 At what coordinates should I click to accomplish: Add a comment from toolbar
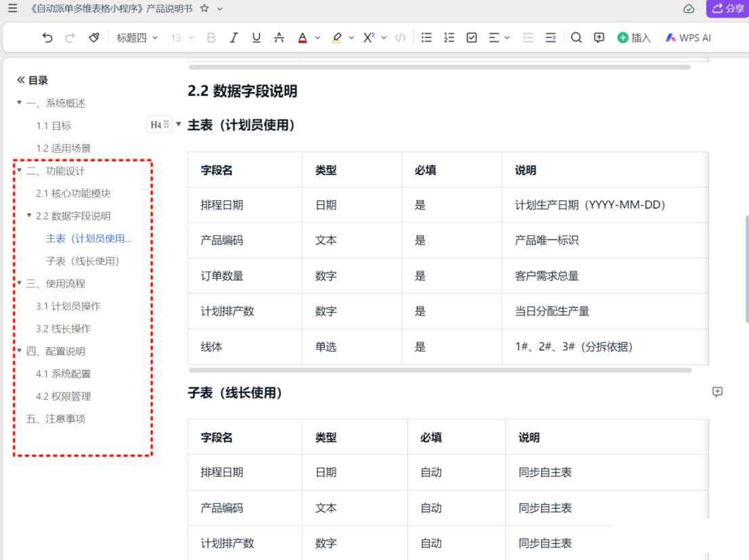pos(599,38)
